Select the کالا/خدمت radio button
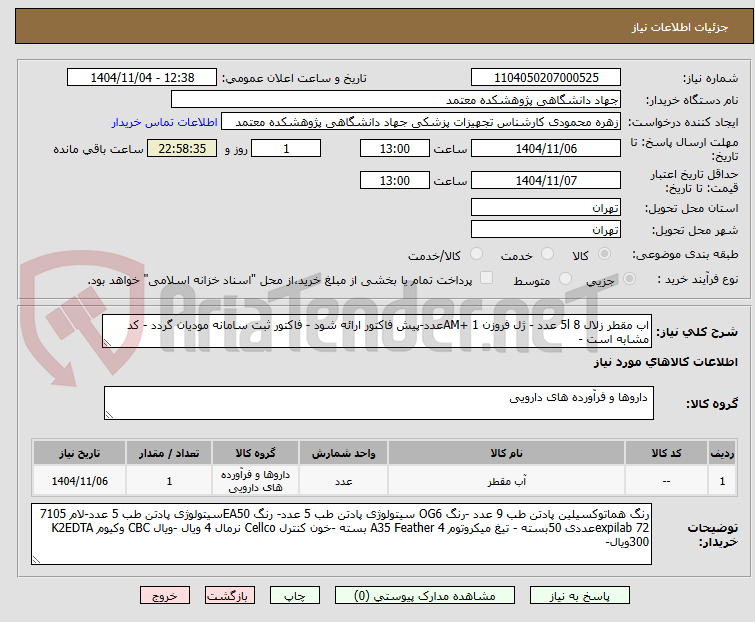Image resolution: width=755 pixels, height=622 pixels. click(476, 254)
